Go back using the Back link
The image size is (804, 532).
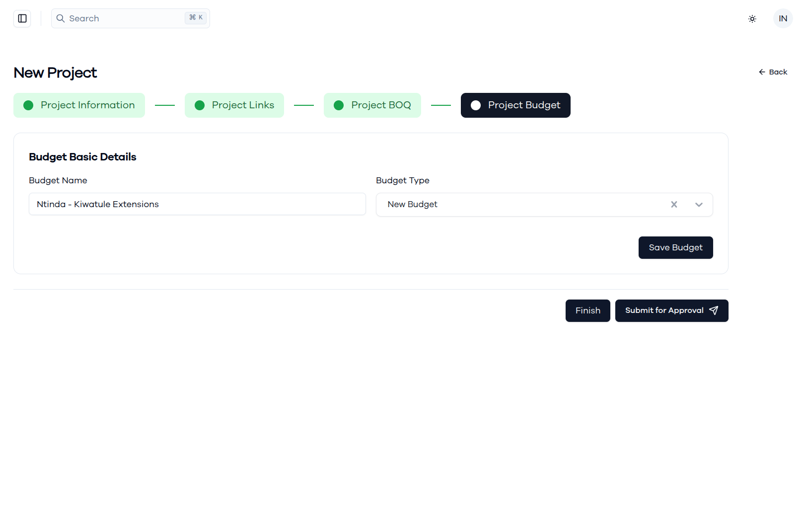click(x=773, y=72)
